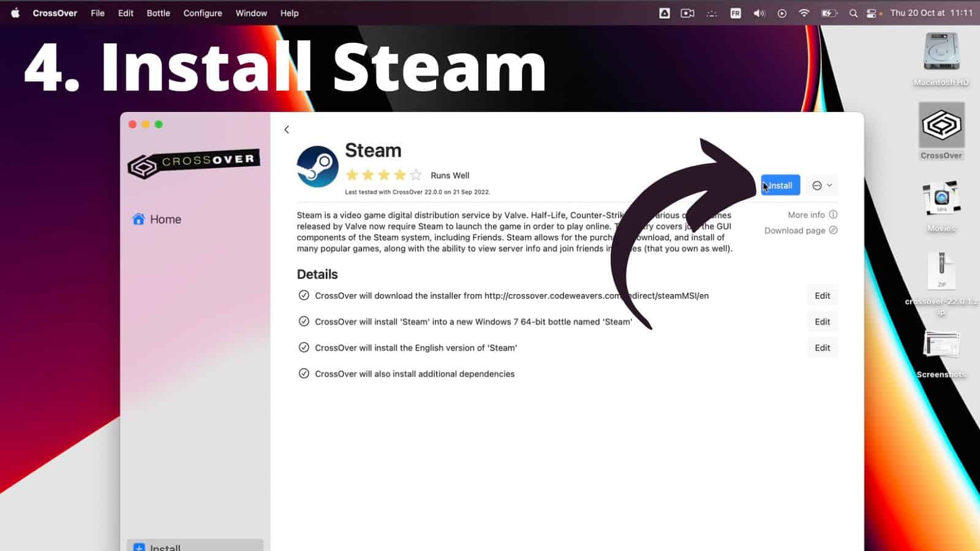The image size is (980, 551).
Task: Open the Apple menu
Action: (x=15, y=13)
